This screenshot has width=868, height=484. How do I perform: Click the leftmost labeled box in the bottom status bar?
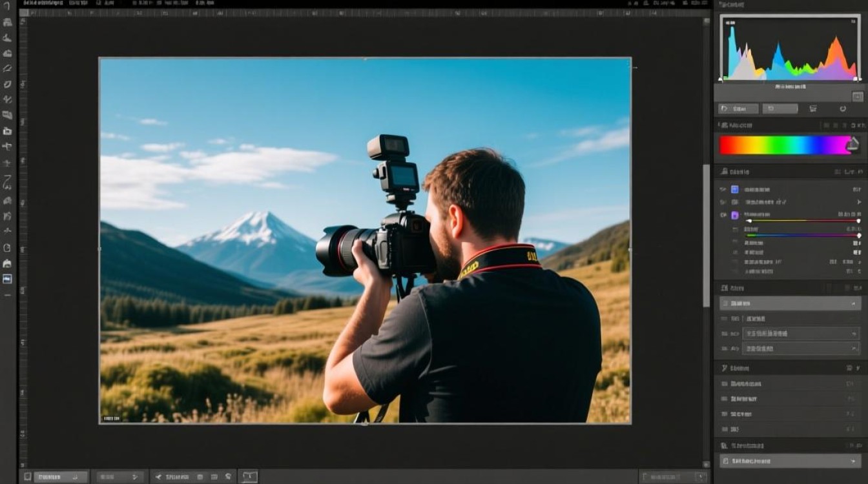click(x=60, y=477)
